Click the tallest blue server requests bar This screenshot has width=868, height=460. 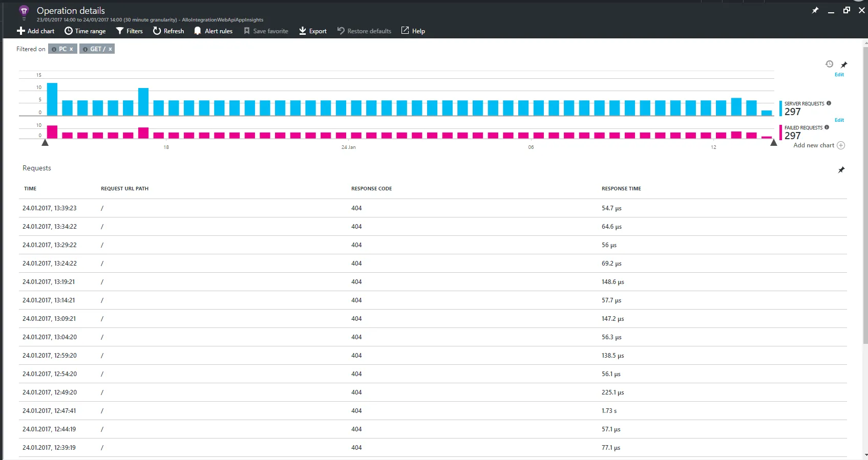click(52, 99)
